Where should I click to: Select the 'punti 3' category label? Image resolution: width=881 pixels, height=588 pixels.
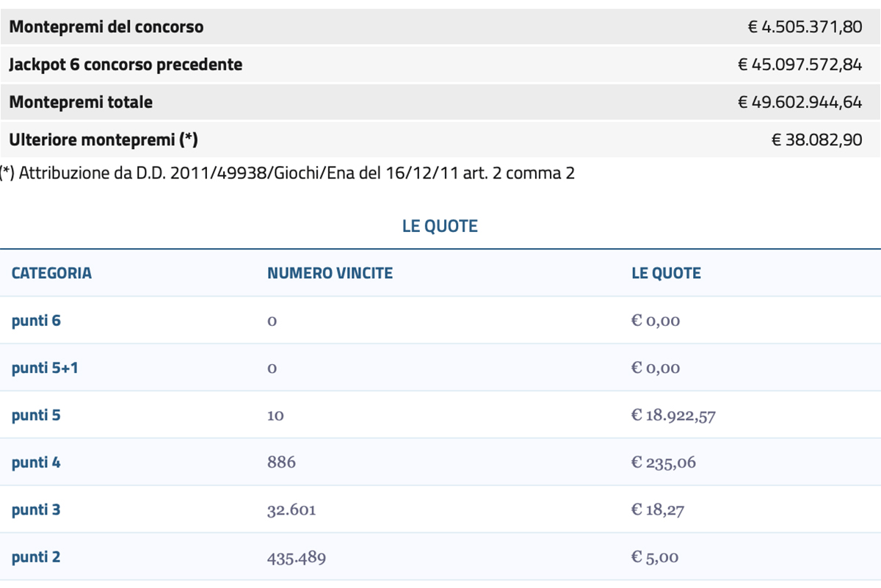tap(36, 509)
